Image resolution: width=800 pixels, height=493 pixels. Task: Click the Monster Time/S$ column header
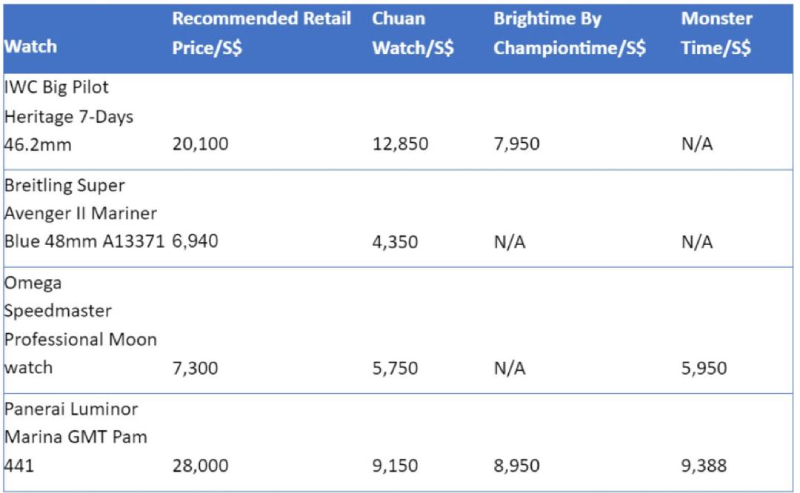click(x=716, y=33)
